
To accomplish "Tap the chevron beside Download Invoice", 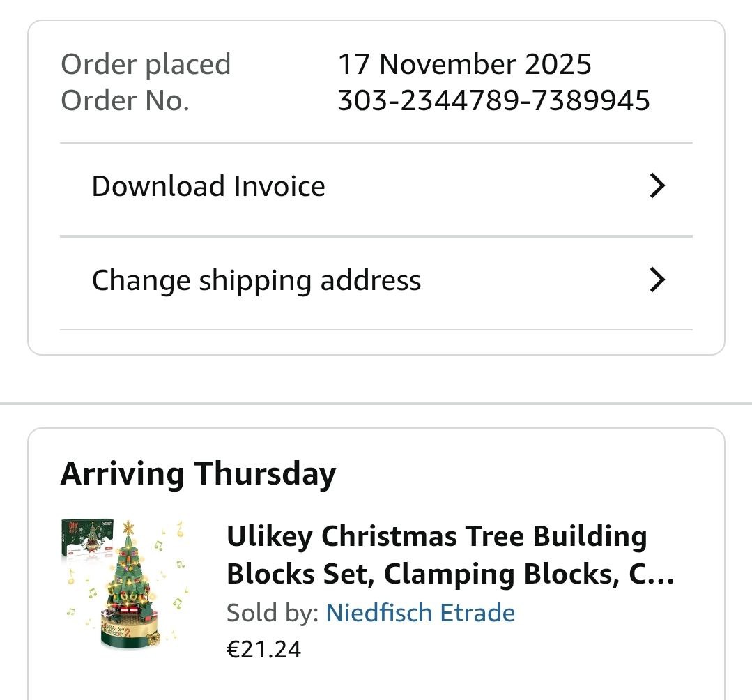I will [x=657, y=186].
